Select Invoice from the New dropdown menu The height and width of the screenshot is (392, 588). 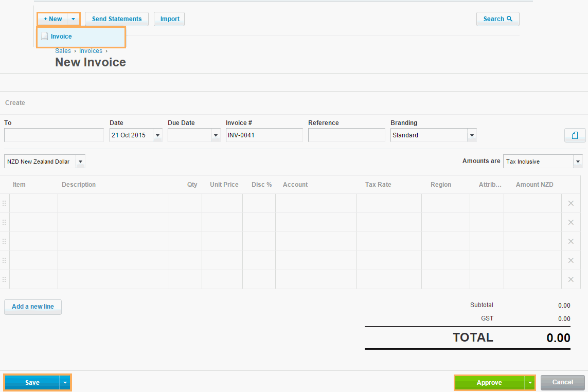(x=61, y=37)
